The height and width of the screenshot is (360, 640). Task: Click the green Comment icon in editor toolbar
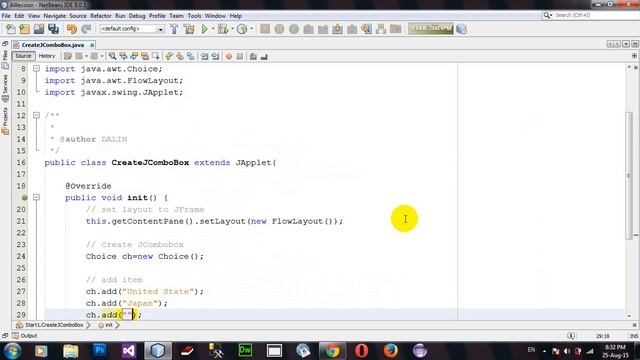click(x=253, y=56)
